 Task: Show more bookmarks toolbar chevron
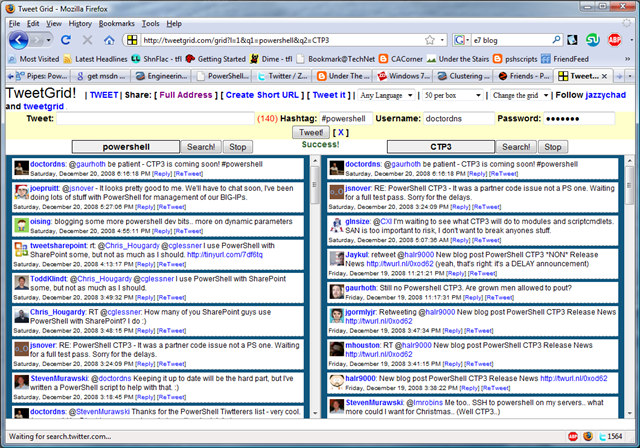click(627, 59)
